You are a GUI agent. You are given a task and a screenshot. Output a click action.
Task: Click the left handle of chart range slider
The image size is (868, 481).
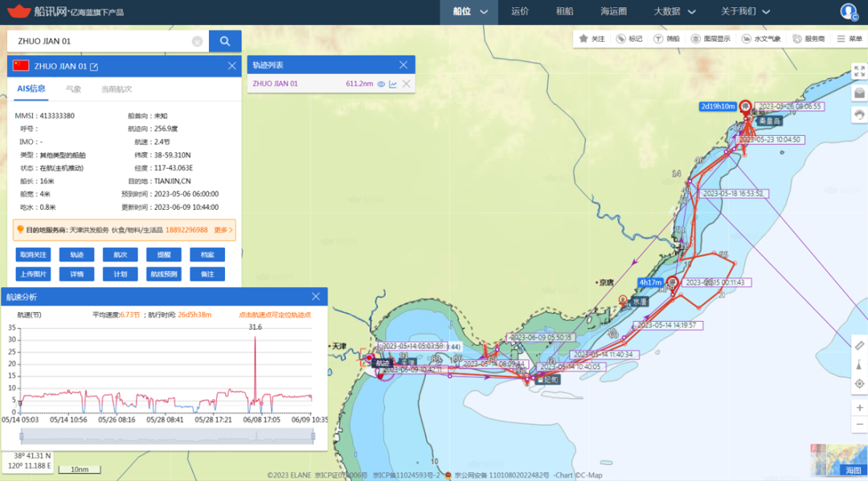point(22,437)
